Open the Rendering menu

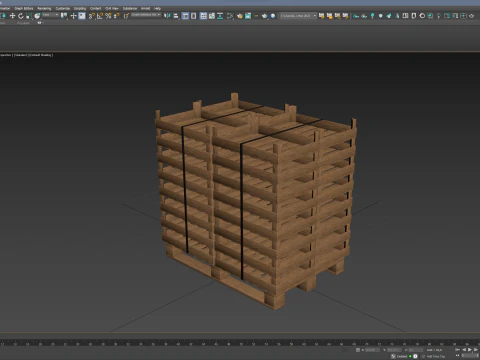click(44, 8)
